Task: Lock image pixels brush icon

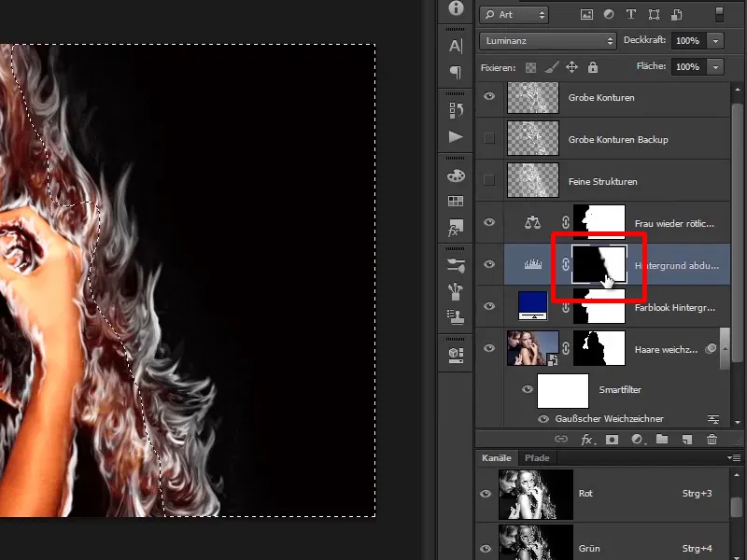Action: 551,67
